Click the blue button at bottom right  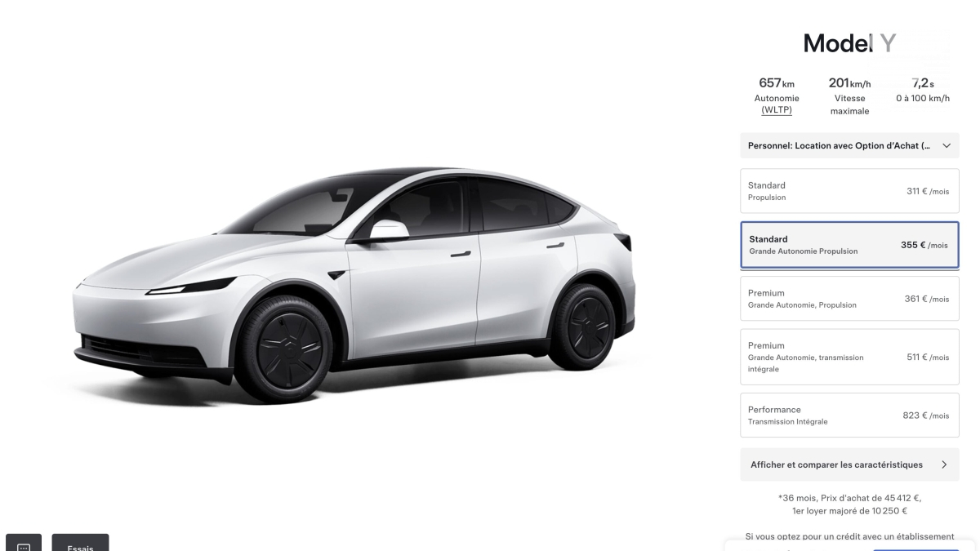pyautogui.click(x=916, y=549)
